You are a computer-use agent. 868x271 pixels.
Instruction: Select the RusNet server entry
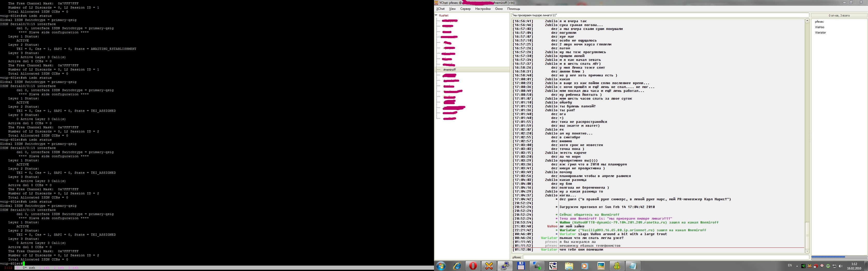click(444, 15)
